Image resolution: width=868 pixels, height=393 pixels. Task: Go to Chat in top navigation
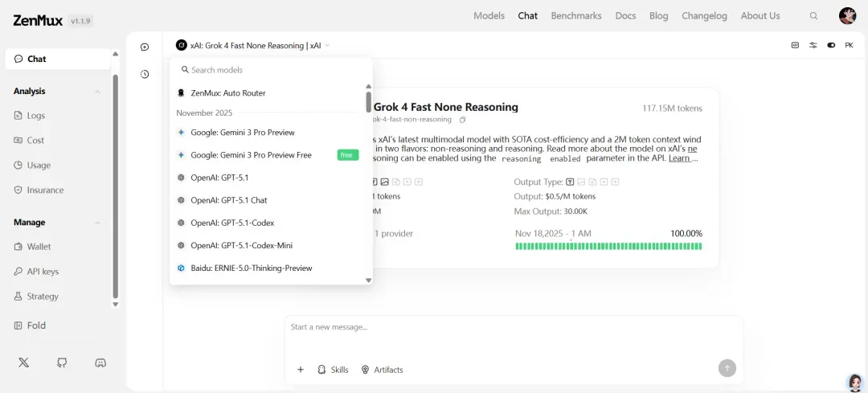click(x=527, y=15)
